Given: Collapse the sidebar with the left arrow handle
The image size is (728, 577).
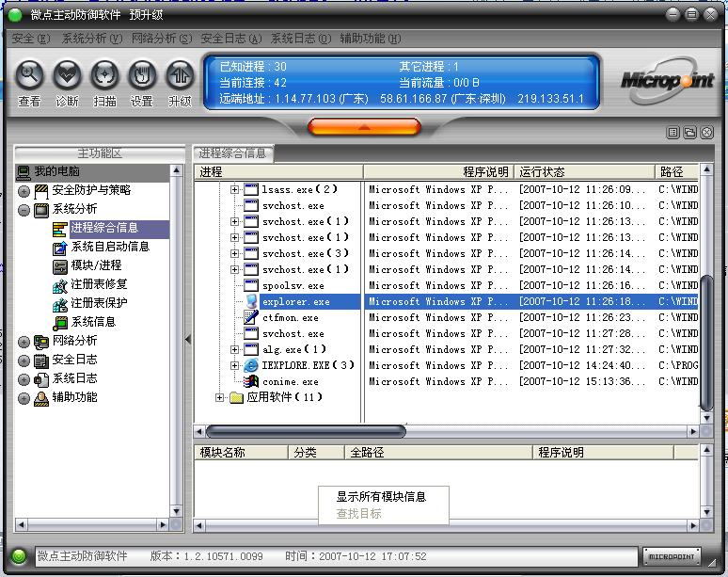Looking at the screenshot, I should coord(188,340).
